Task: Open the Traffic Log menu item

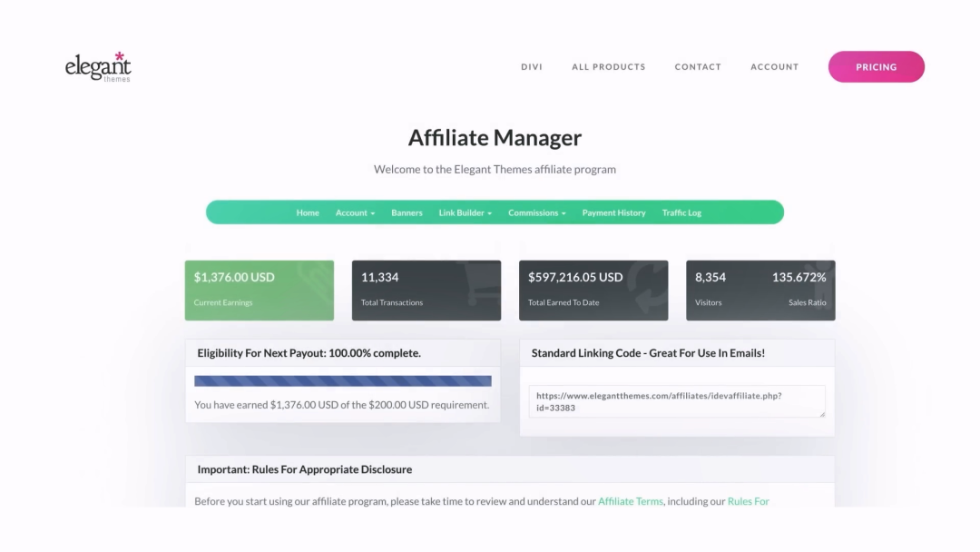Action: (681, 212)
